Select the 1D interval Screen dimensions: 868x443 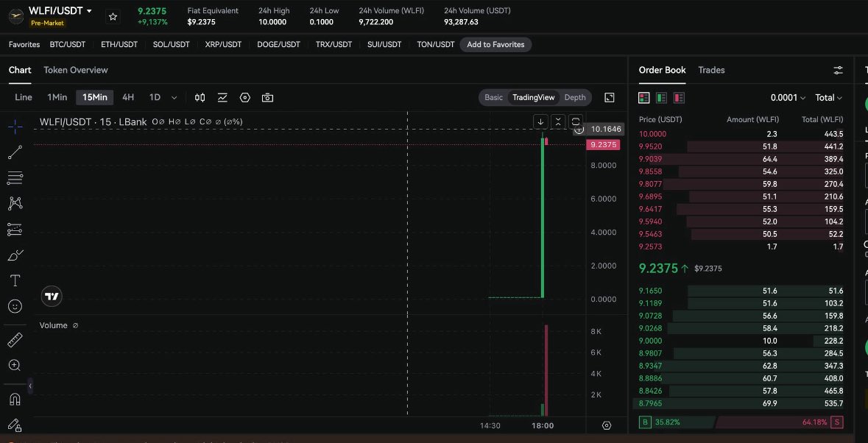click(155, 97)
